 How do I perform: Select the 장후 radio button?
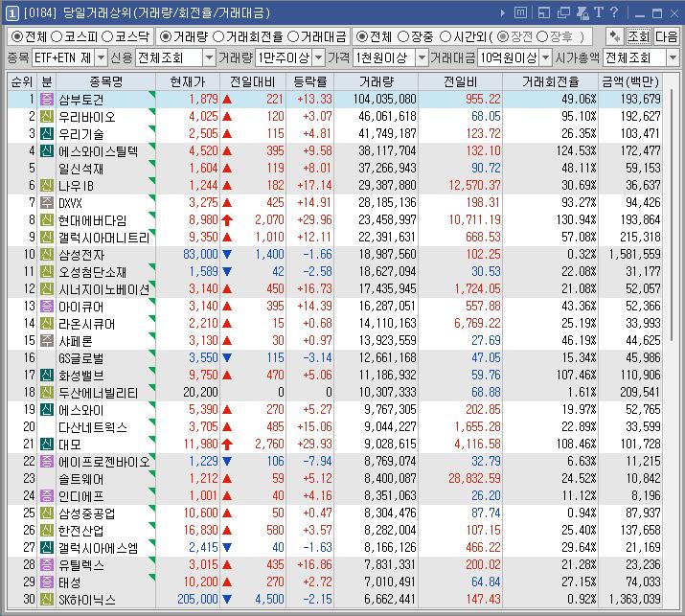542,36
